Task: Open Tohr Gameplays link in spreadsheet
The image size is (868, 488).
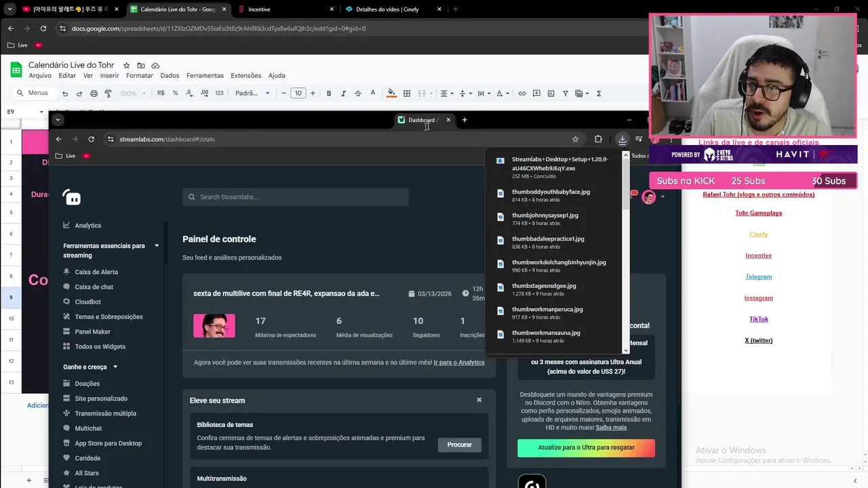Action: pyautogui.click(x=758, y=213)
